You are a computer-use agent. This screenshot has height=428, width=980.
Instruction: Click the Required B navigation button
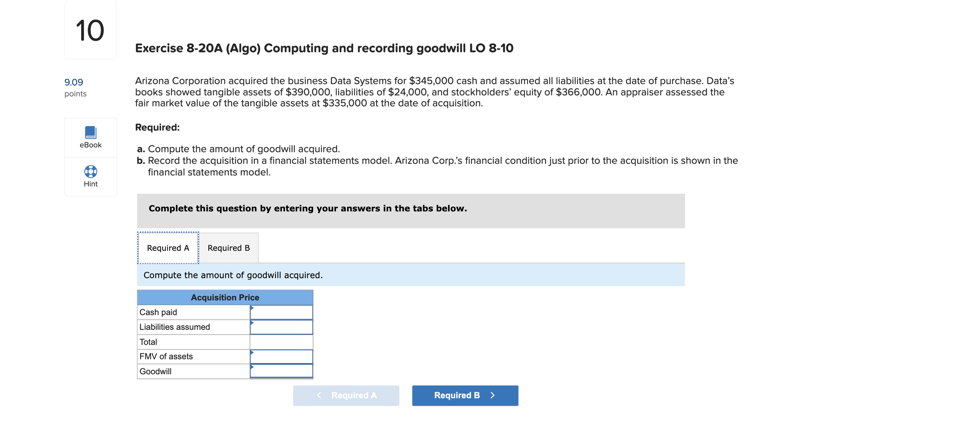pyautogui.click(x=465, y=395)
